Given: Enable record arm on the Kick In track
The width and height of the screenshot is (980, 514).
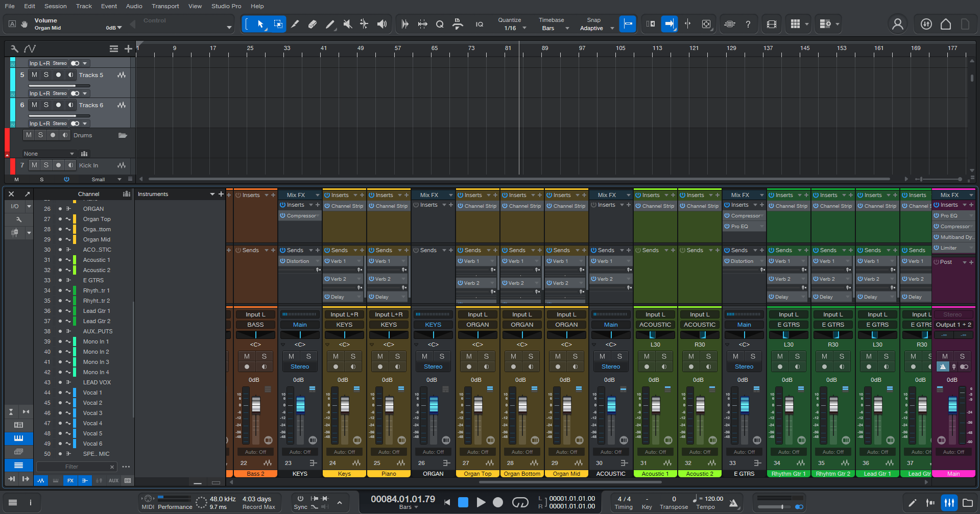Looking at the screenshot, I should (58, 165).
